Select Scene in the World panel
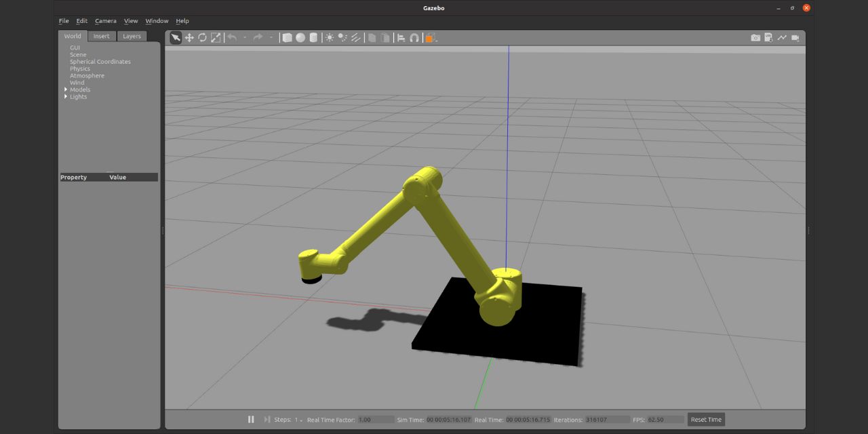 point(77,54)
